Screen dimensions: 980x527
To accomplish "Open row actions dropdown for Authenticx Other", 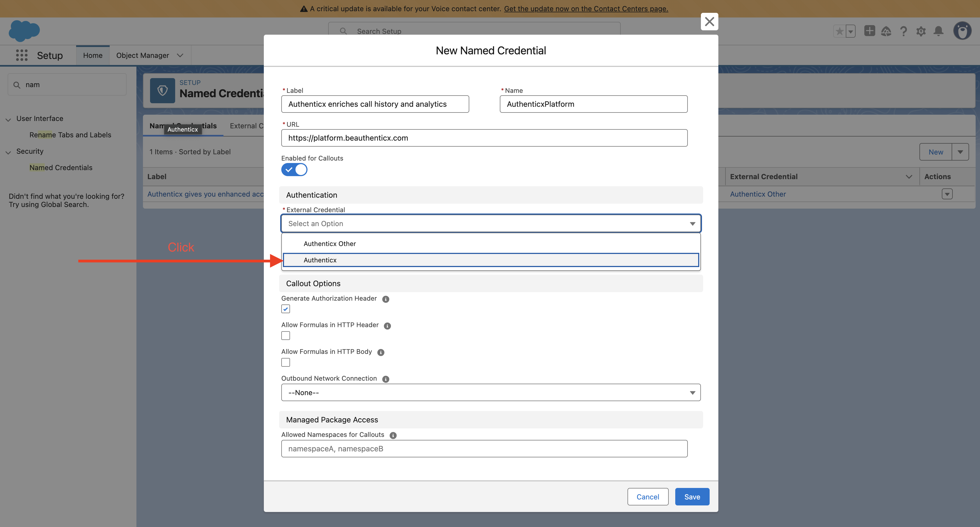I will pos(947,194).
